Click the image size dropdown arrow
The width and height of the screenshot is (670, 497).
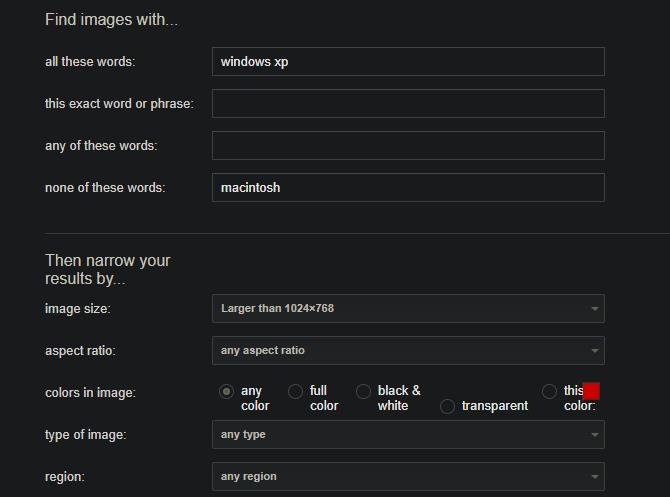[594, 309]
